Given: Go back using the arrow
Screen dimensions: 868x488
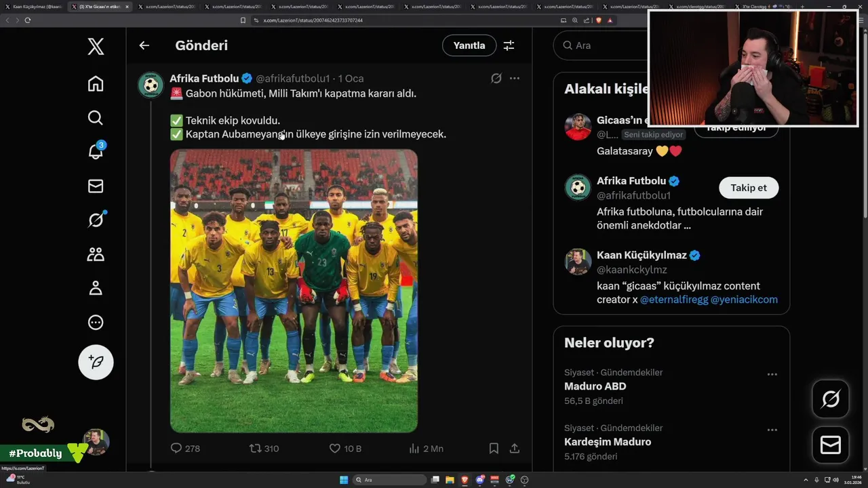Looking at the screenshot, I should 144,45.
